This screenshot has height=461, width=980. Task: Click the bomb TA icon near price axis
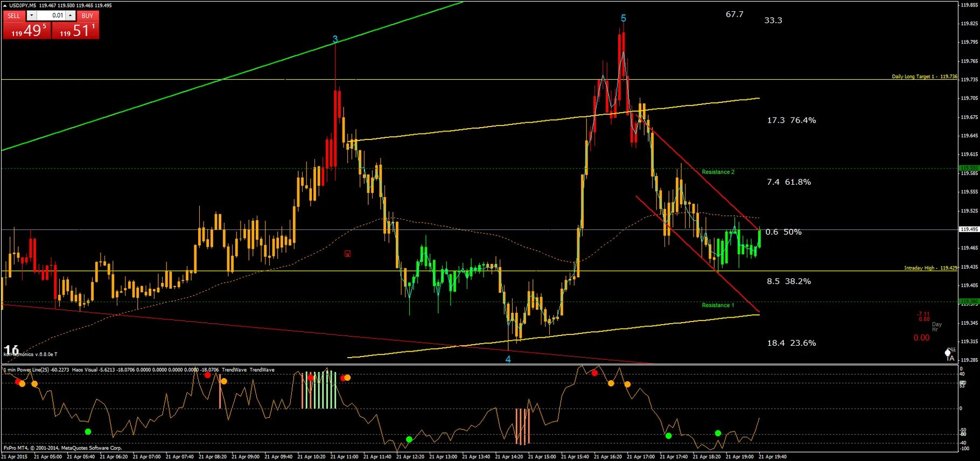click(949, 354)
